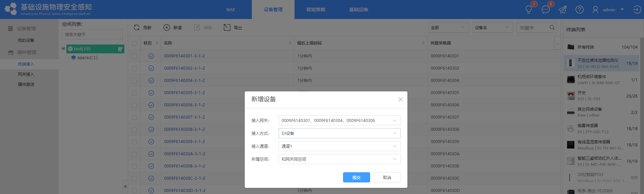The image size is (644, 194).
Task: Click the refresh icon in toolbar
Action: (137, 28)
